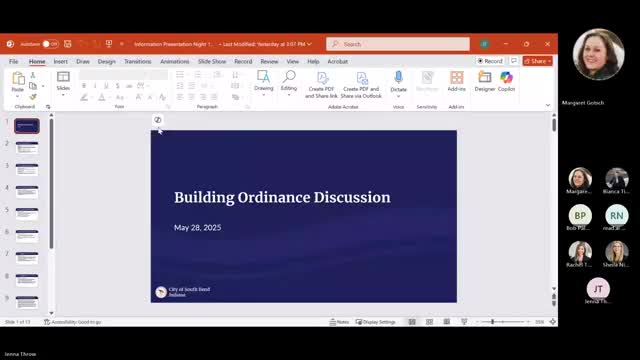Viewport: 640px width, 360px height.
Task: Click the Share button
Action: coord(538,61)
